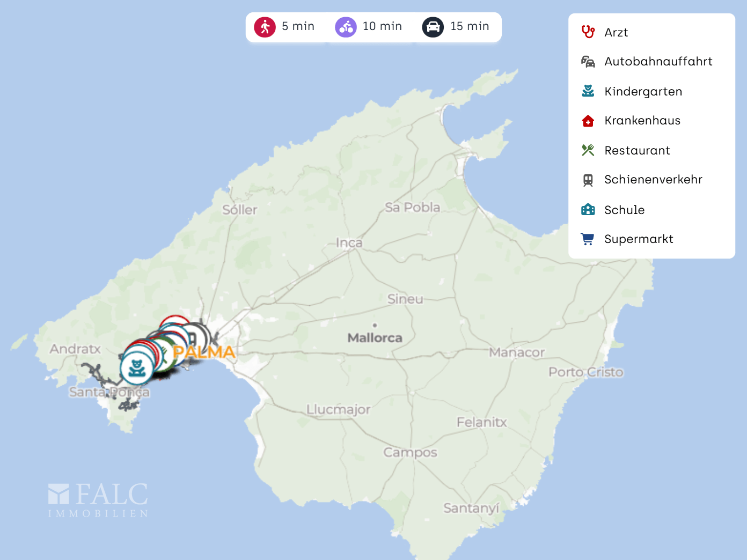This screenshot has width=747, height=560.
Task: Open the kindergarten teddy bear map marker
Action: tap(137, 369)
